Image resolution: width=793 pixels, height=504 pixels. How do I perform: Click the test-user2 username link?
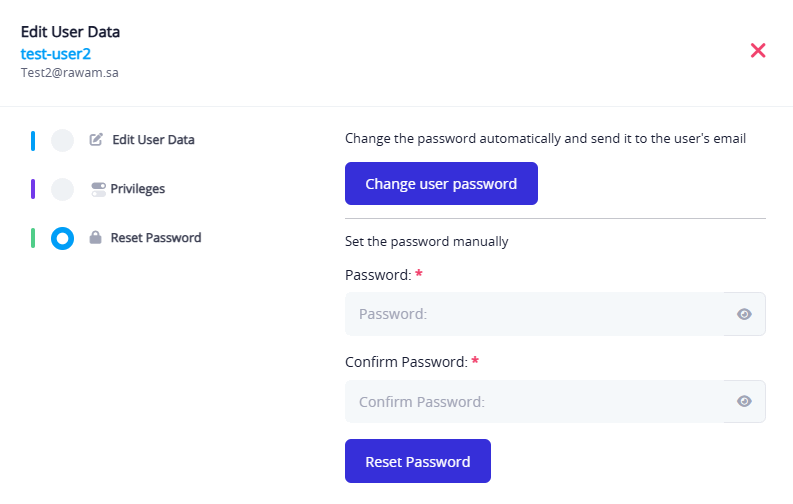coord(56,53)
